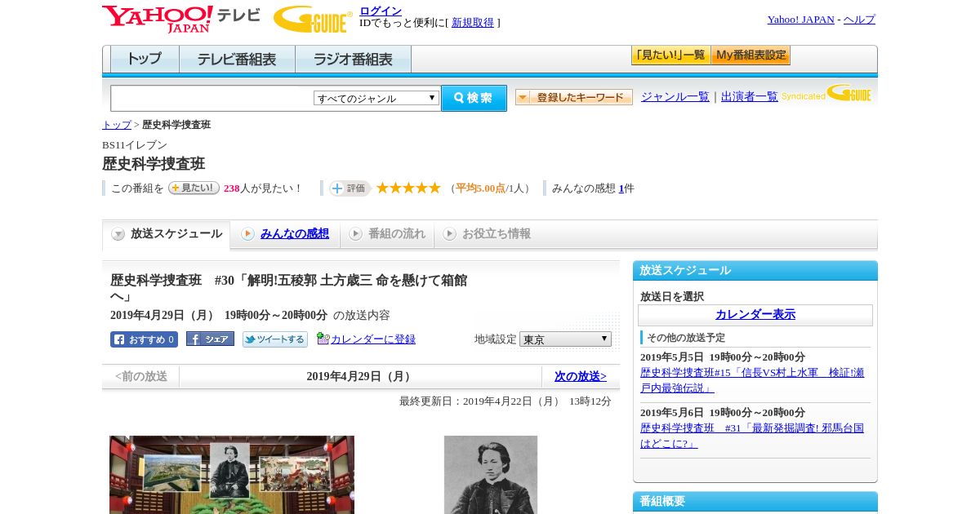Go to 次の放送 next broadcast
The image size is (980, 514).
(581, 376)
